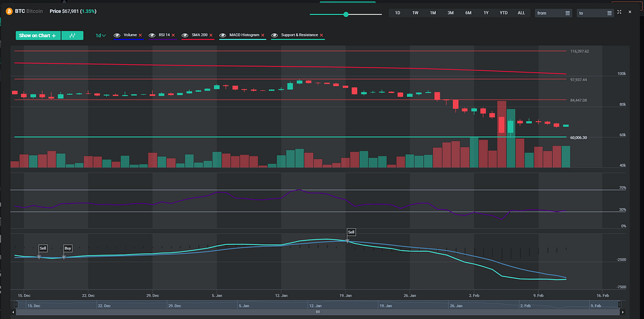Remove the Volume indicator with red X

click(140, 35)
